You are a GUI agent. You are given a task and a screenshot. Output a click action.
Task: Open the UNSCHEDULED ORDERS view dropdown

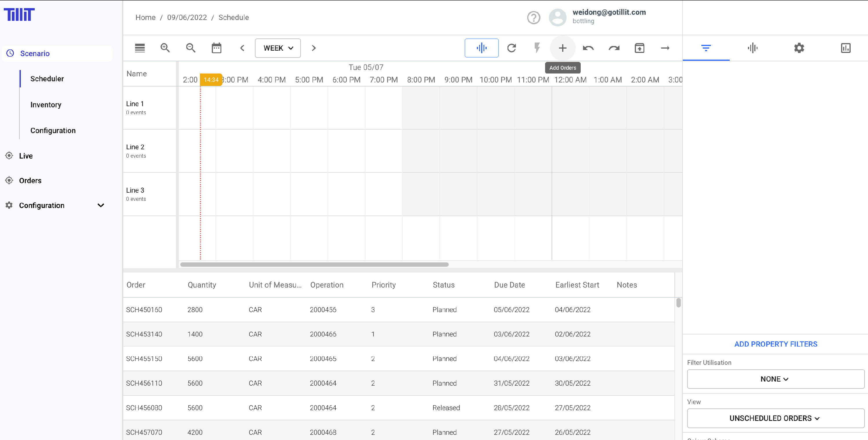click(x=775, y=418)
